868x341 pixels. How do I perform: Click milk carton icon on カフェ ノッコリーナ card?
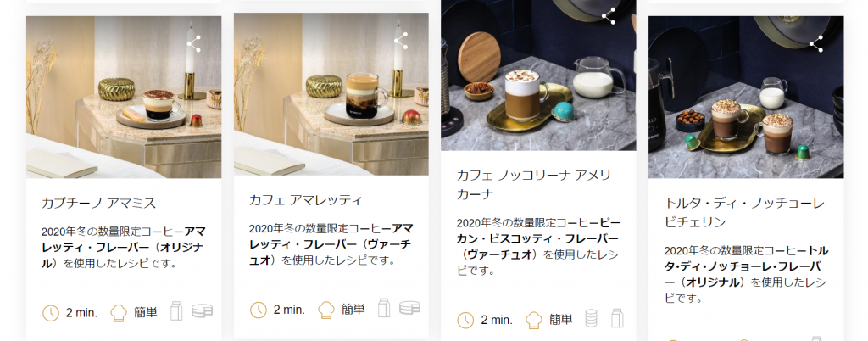pyautogui.click(x=617, y=318)
